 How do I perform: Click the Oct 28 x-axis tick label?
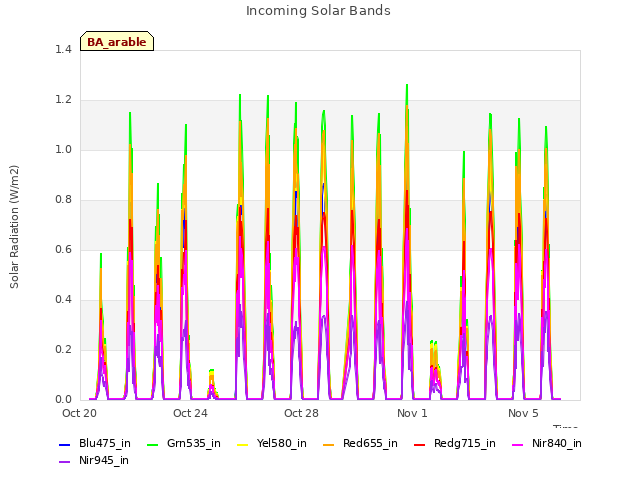click(x=301, y=413)
